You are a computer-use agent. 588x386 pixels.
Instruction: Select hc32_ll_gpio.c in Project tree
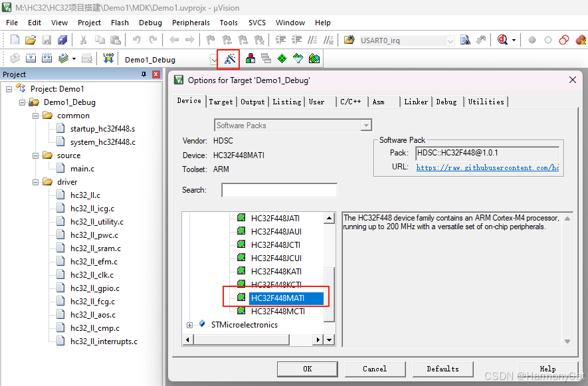(x=95, y=288)
